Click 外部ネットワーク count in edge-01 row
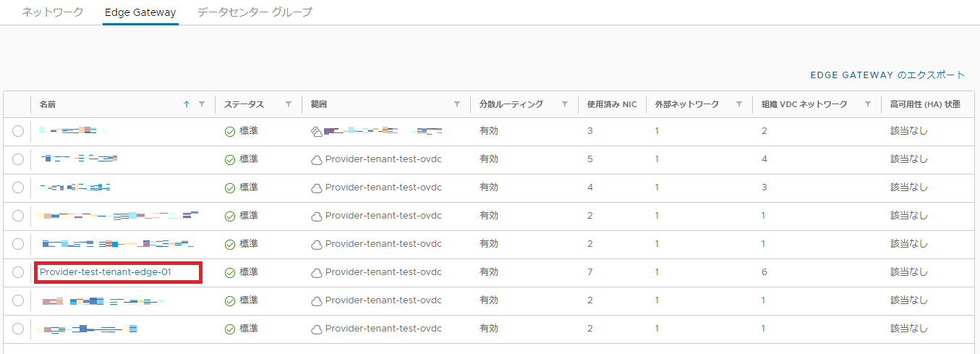The image size is (980, 354). 657,272
